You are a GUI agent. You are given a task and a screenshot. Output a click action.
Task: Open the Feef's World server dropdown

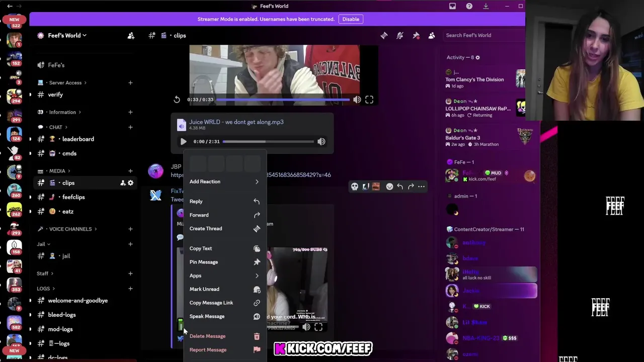pyautogui.click(x=67, y=35)
